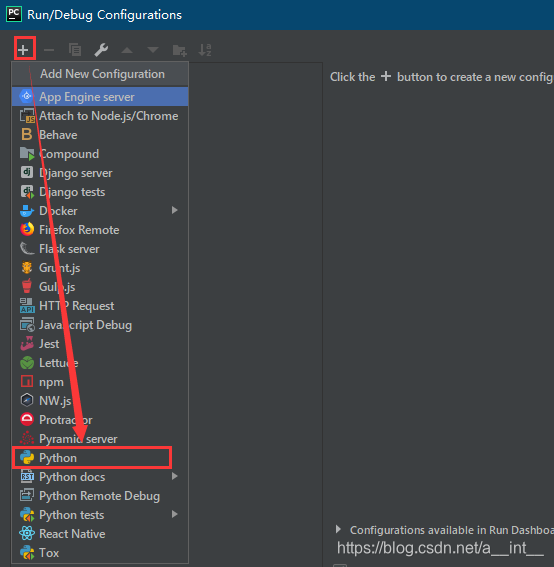The height and width of the screenshot is (567, 554).
Task: Expand the Docker submenu arrow
Action: click(x=175, y=210)
